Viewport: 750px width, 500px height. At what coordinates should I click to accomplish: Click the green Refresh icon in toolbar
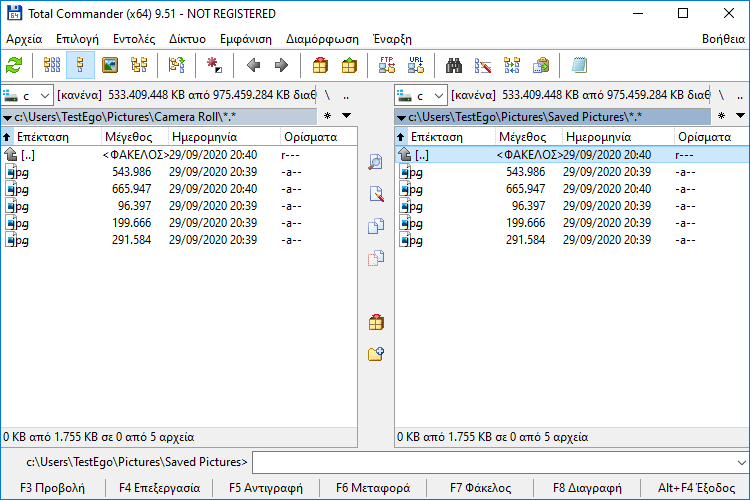[14, 65]
